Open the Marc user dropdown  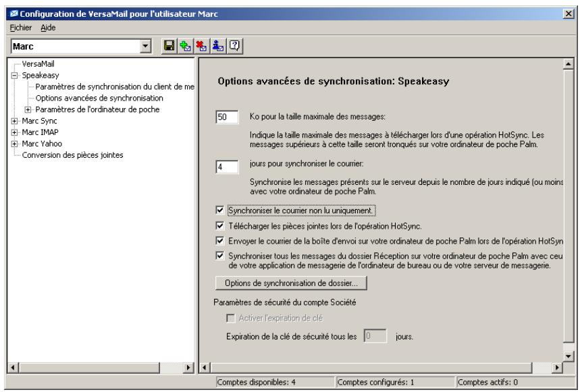pyautogui.click(x=146, y=46)
